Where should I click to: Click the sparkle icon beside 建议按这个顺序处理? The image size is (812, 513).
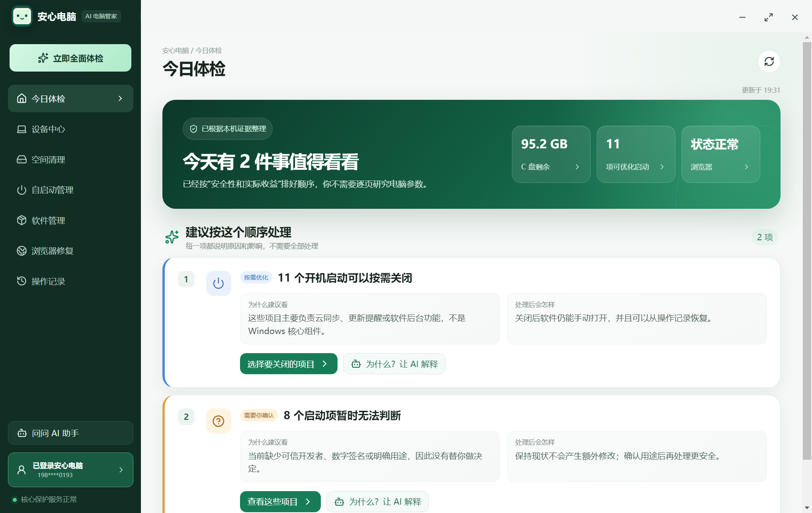coord(172,237)
